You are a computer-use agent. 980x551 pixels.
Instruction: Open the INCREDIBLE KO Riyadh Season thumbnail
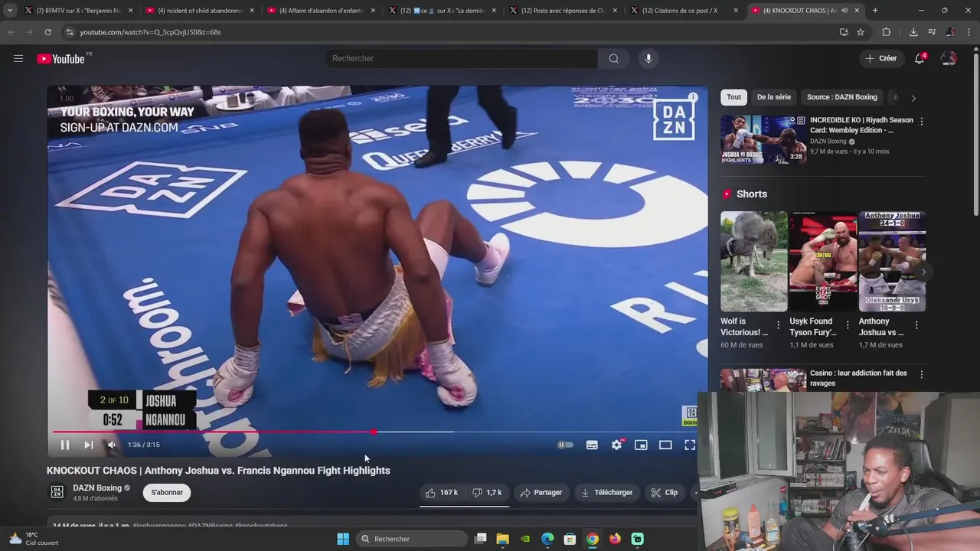(763, 139)
